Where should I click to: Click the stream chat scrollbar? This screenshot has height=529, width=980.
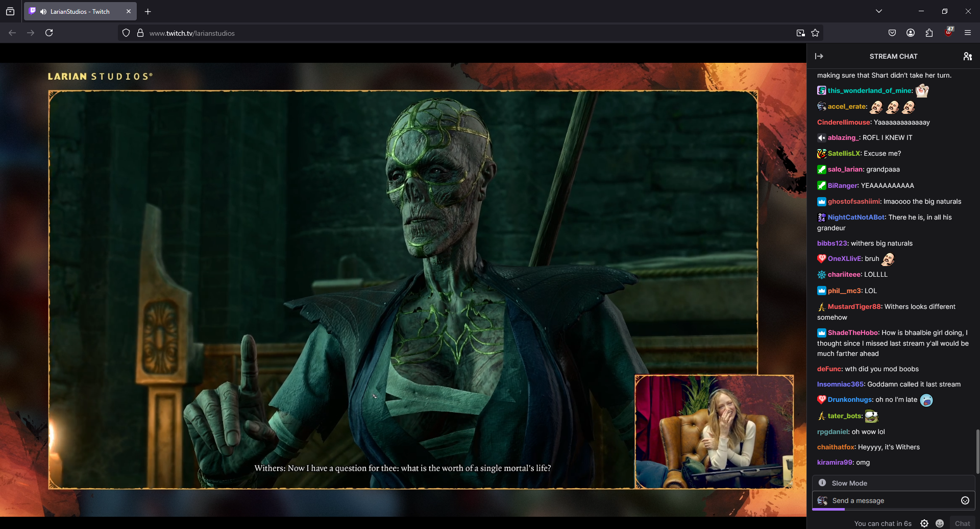(x=977, y=451)
